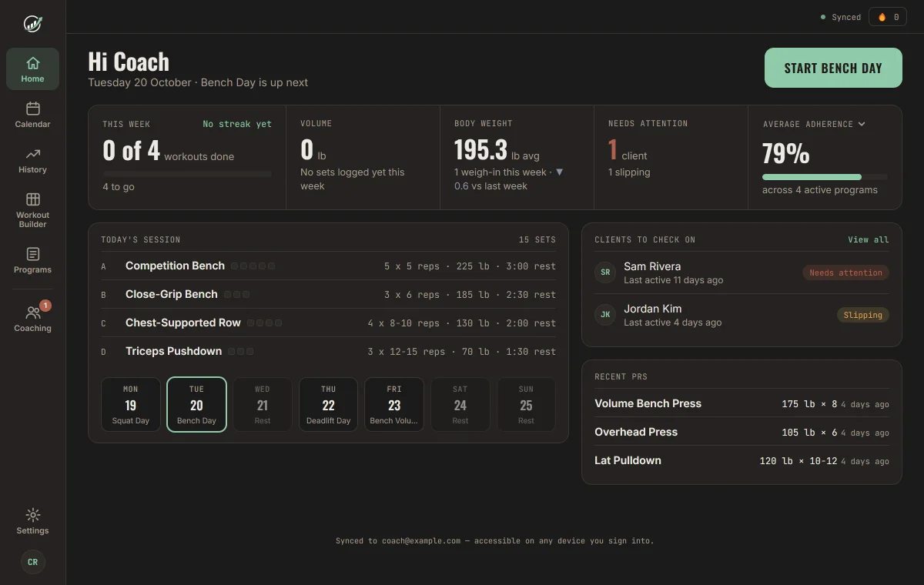
Task: Mark first set of Chest-Supported Row
Action: 250,323
